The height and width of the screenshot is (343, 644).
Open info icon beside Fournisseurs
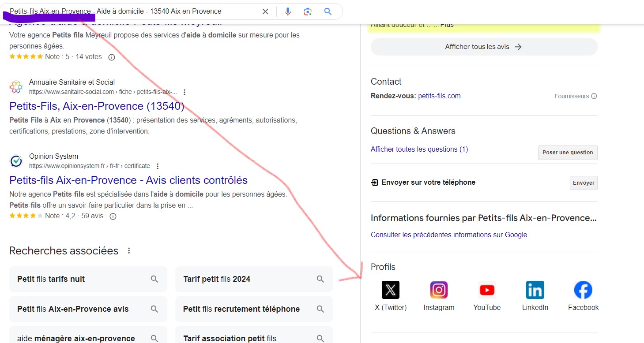pyautogui.click(x=594, y=96)
